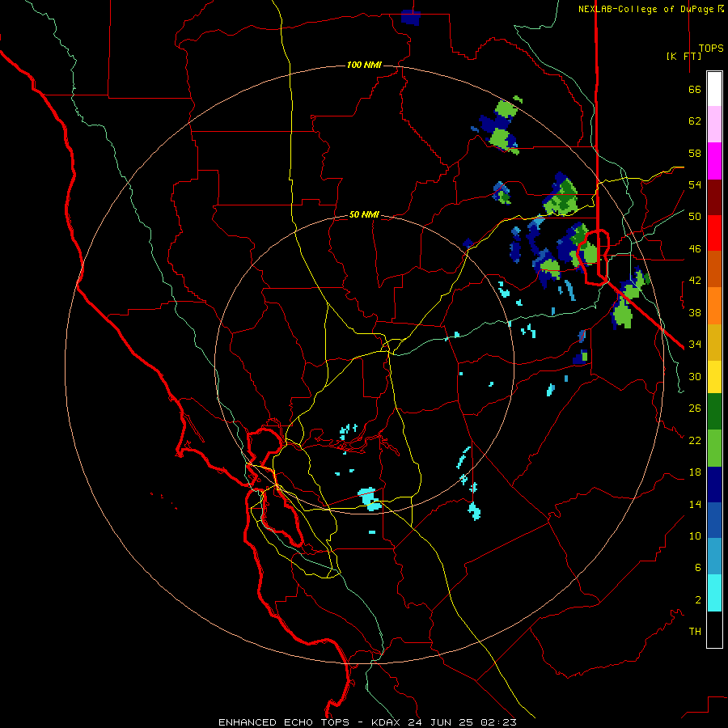The width and height of the screenshot is (728, 728).
Task: Click the 14 legend value
Action: tap(695, 504)
